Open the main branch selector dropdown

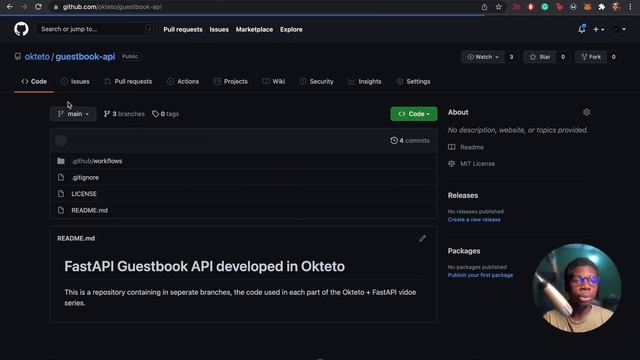point(73,114)
